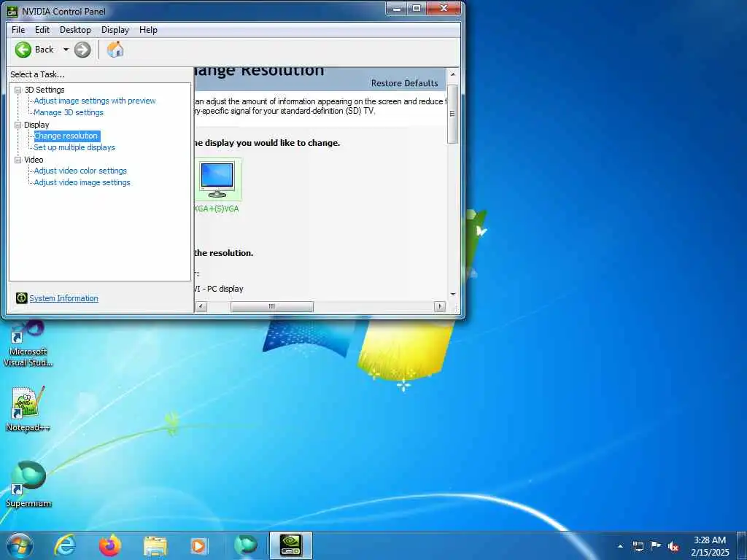The width and height of the screenshot is (747, 560).
Task: Open the File menu
Action: [x=18, y=29]
